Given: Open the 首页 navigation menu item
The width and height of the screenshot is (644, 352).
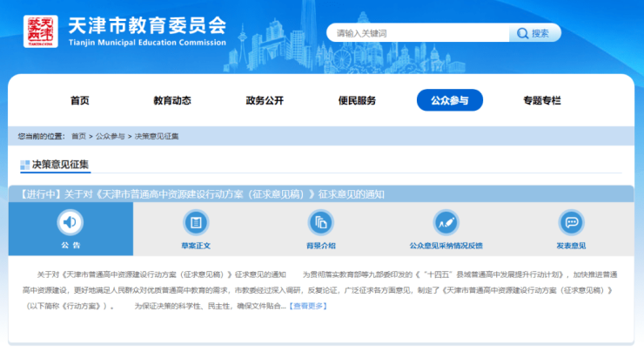Looking at the screenshot, I should pyautogui.click(x=80, y=100).
